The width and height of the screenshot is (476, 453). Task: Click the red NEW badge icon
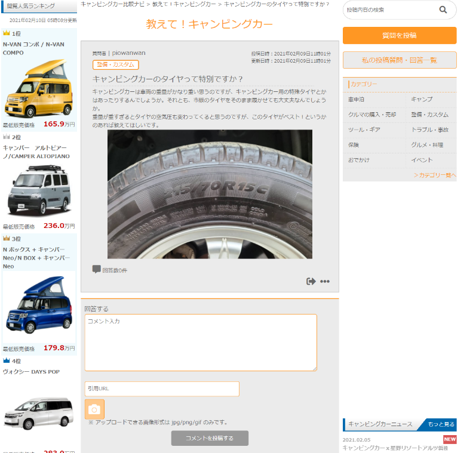450,439
